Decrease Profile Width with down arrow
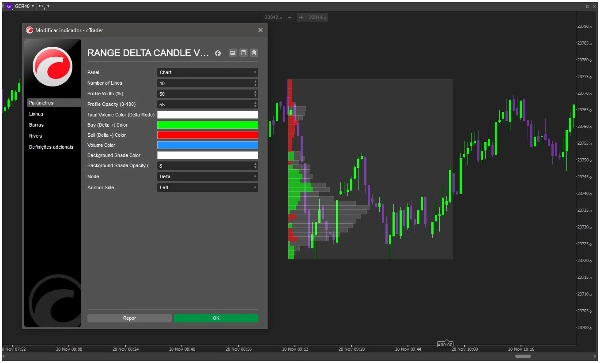Image resolution: width=600 pixels, height=363 pixels. click(256, 96)
